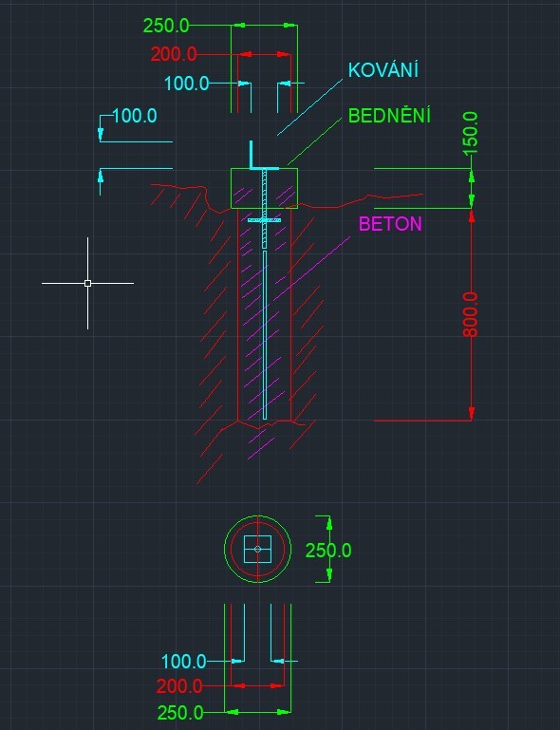Select the top cyan 100.0 horizontal dimension
This screenshot has width=560, height=730.
pos(186,84)
